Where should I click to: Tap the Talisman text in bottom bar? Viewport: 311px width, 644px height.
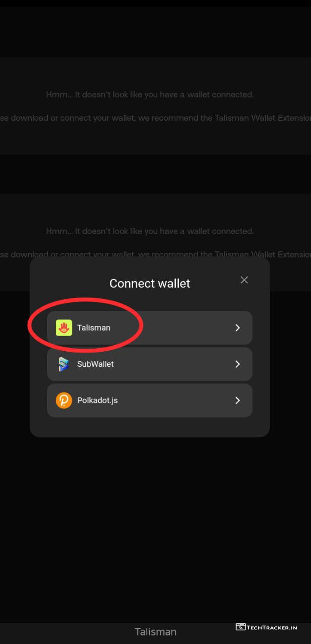(x=155, y=632)
